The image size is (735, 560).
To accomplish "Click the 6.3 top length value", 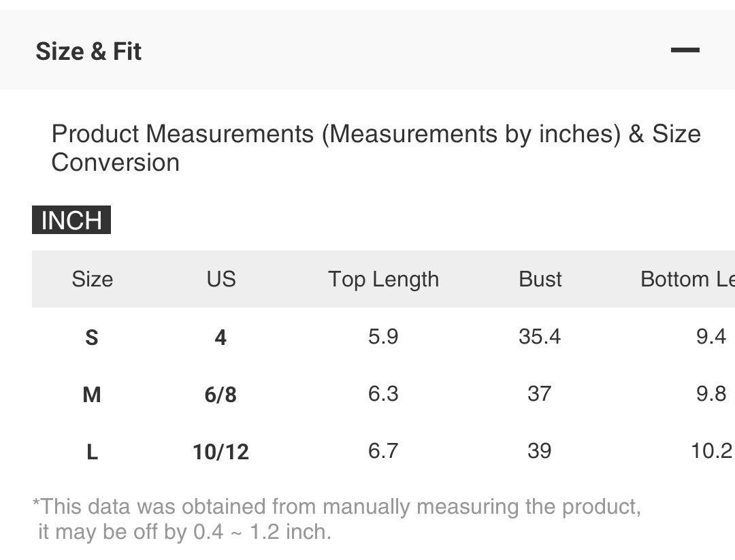I will tap(383, 393).
